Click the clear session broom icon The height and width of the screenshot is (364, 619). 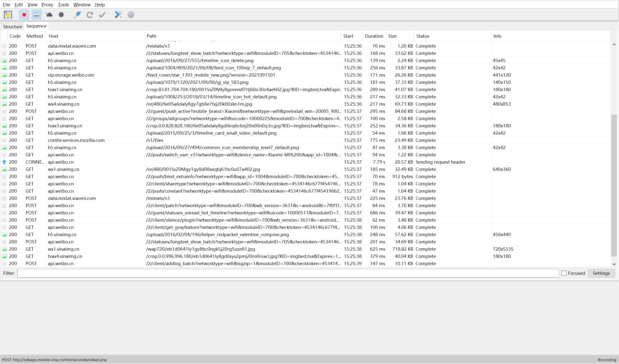8,15
